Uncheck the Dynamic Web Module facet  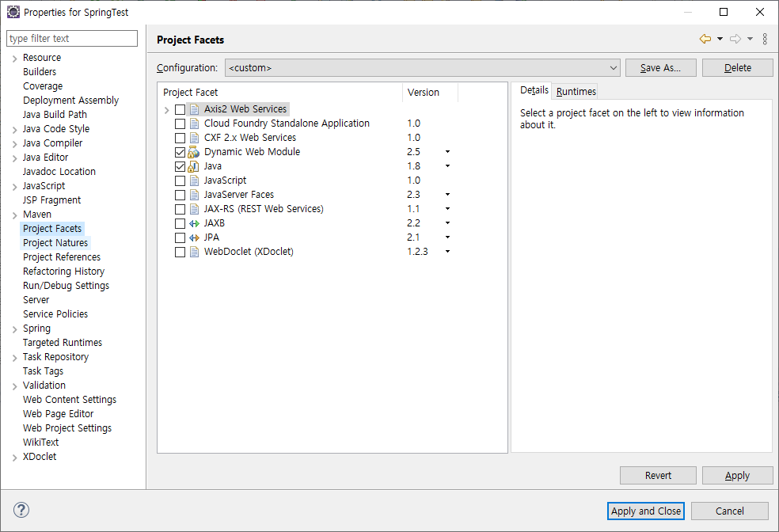pos(180,152)
